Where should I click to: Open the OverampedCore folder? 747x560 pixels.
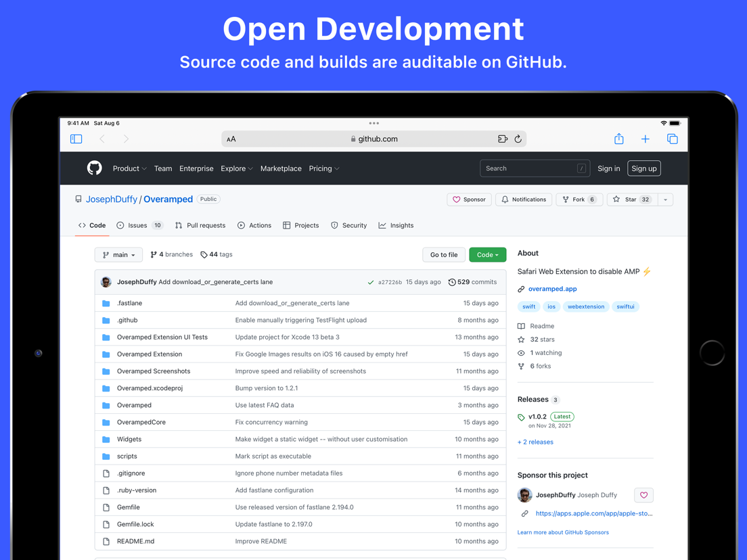pos(141,422)
